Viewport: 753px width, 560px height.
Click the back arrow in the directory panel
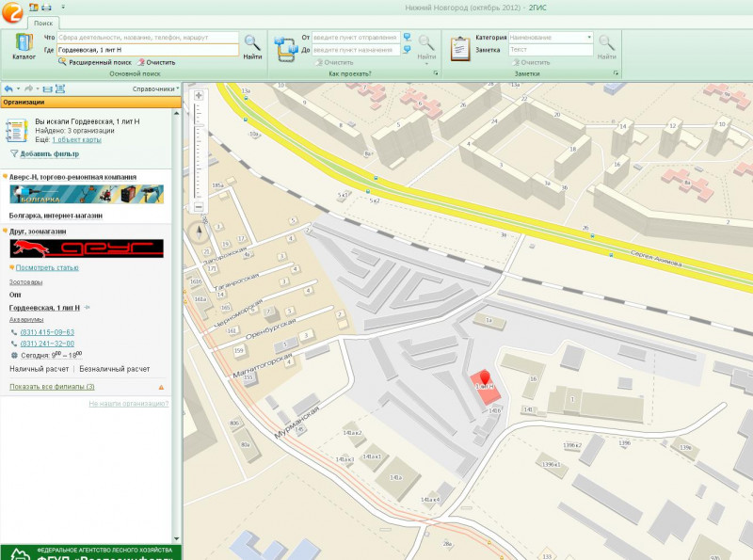tap(8, 88)
